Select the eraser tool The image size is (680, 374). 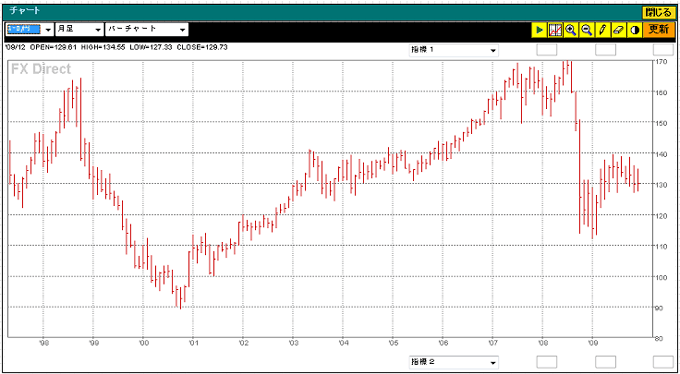tap(618, 30)
